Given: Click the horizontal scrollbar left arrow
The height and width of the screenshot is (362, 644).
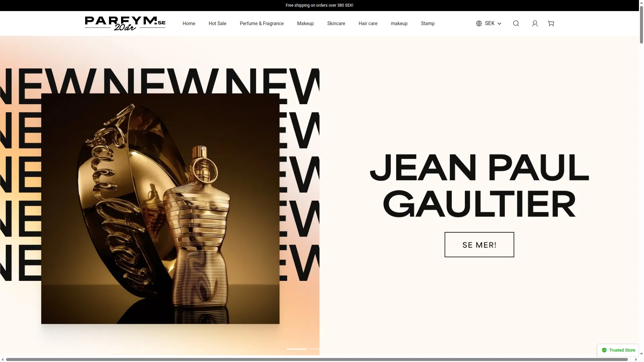Looking at the screenshot, I should (x=2, y=359).
